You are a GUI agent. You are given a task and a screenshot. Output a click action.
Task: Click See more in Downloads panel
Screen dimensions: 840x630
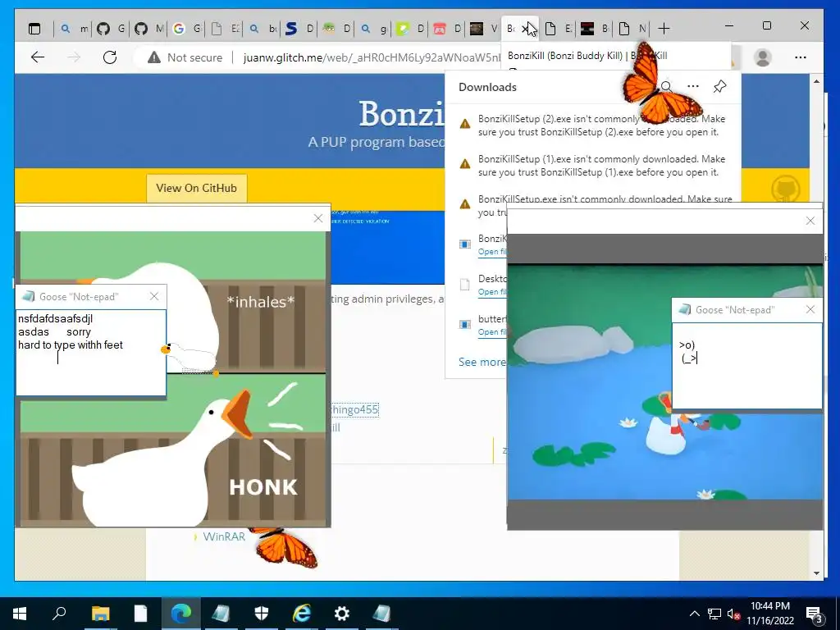tap(482, 362)
